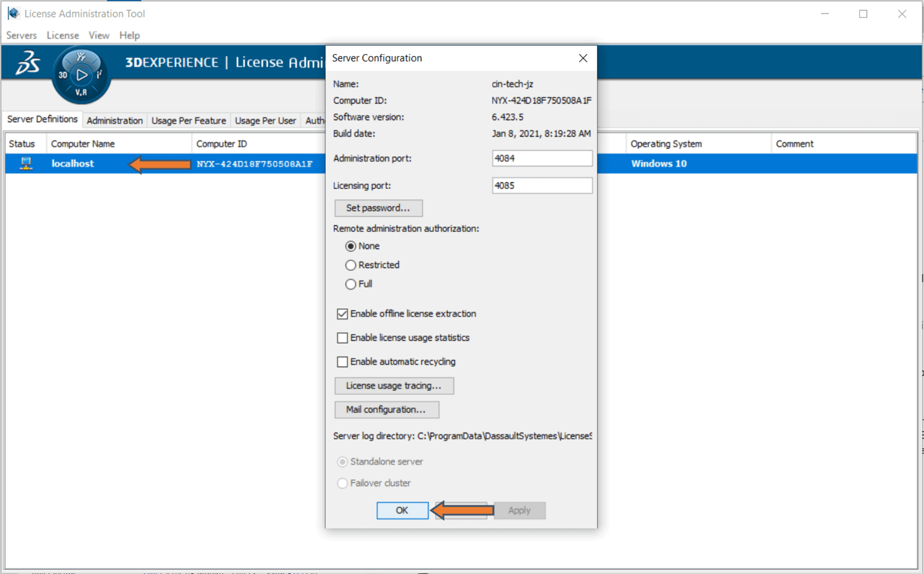This screenshot has width=924, height=574.
Task: Switch to Usage Per Feature tab
Action: [189, 120]
